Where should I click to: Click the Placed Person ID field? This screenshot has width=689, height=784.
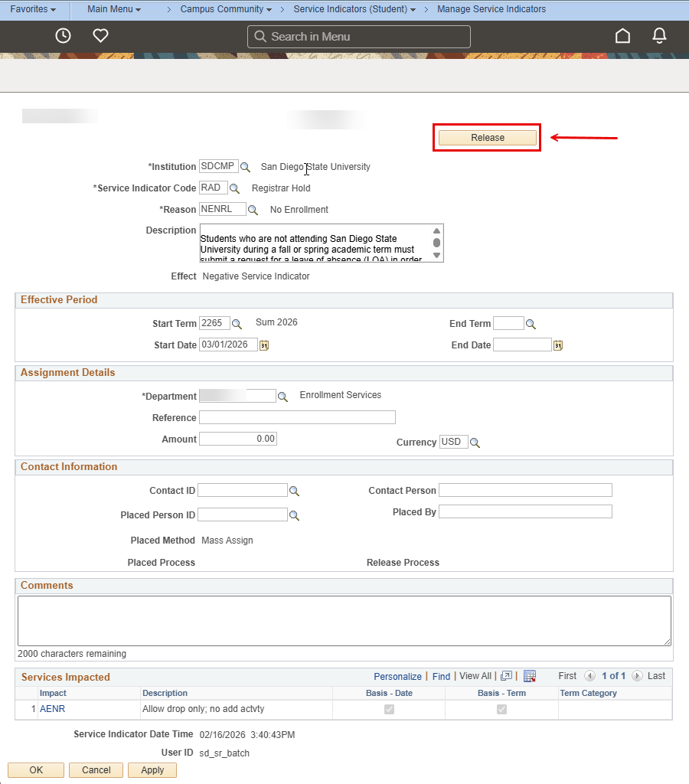pyautogui.click(x=243, y=514)
